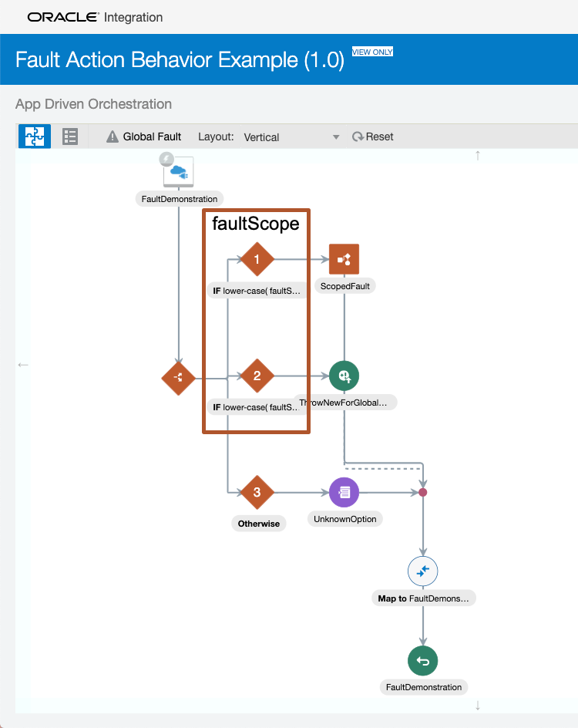This screenshot has height=728, width=578.
Task: Click the Global Fault warning triangle icon
Action: [x=113, y=136]
